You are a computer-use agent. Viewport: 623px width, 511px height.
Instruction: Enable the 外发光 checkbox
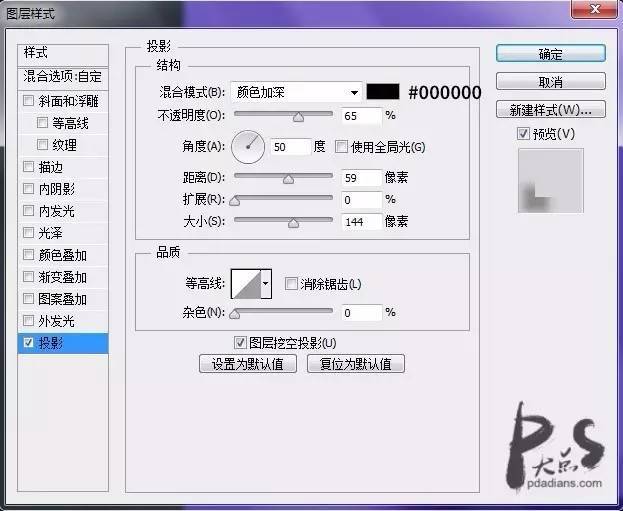tap(28, 320)
